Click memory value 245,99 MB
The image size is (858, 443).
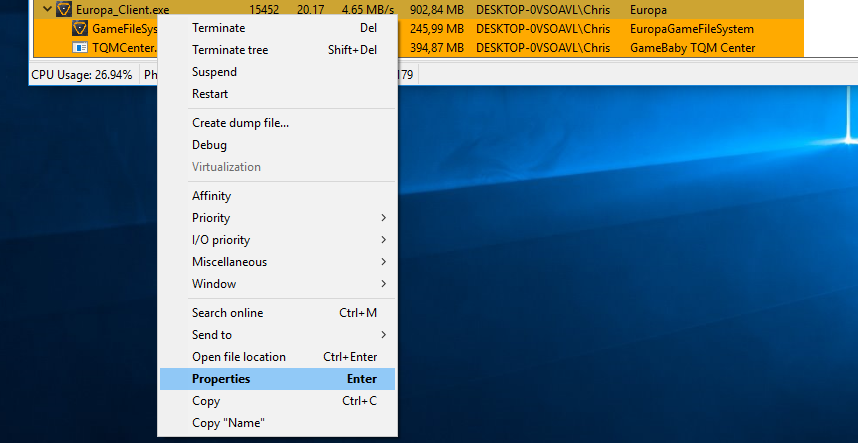coord(437,28)
